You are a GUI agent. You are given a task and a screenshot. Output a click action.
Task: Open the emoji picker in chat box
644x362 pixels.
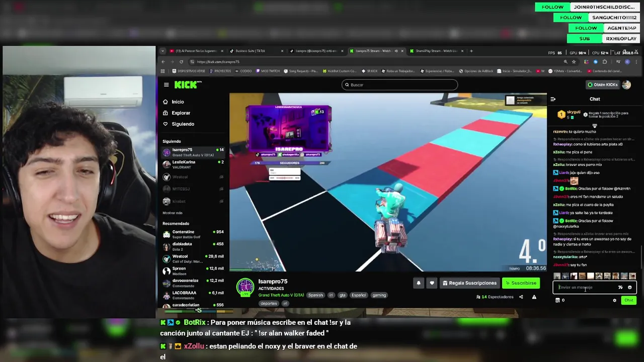point(629,287)
